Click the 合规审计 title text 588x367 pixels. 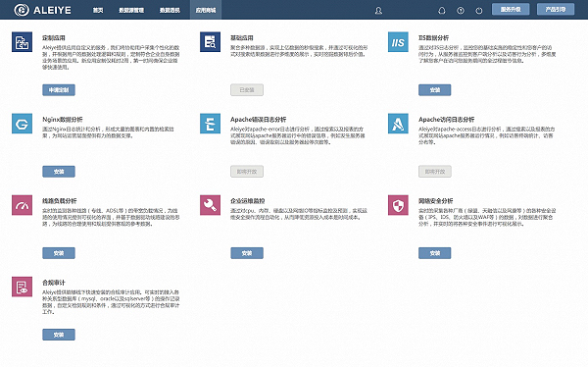click(54, 283)
